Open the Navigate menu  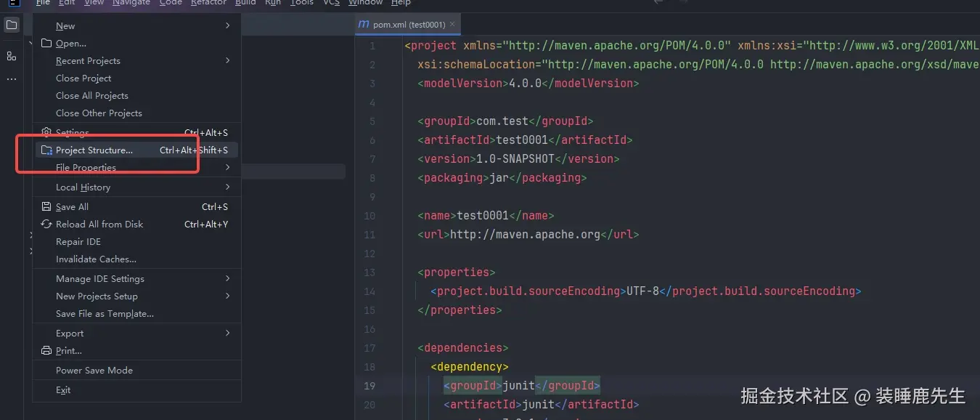(131, 3)
